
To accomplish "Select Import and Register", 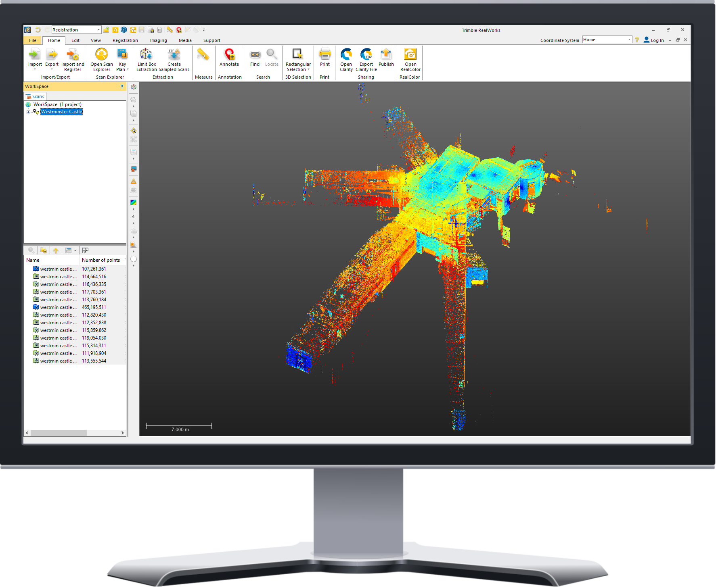I will pos(73,59).
